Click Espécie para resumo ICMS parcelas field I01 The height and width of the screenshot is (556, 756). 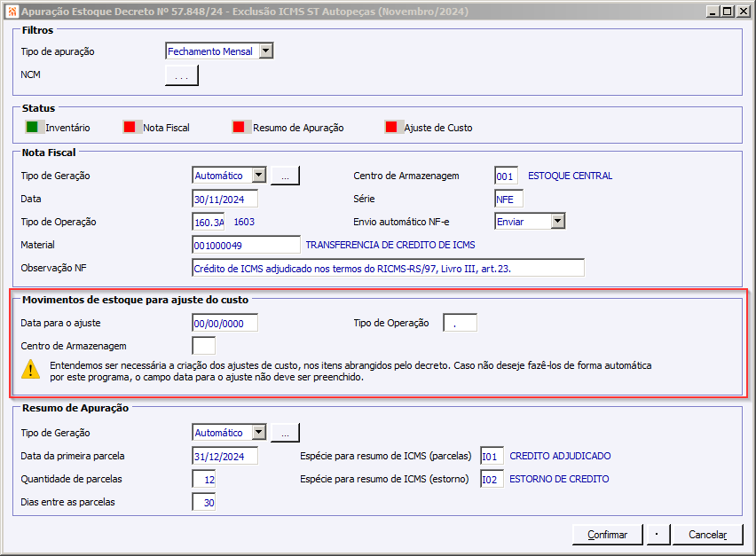[x=492, y=456]
